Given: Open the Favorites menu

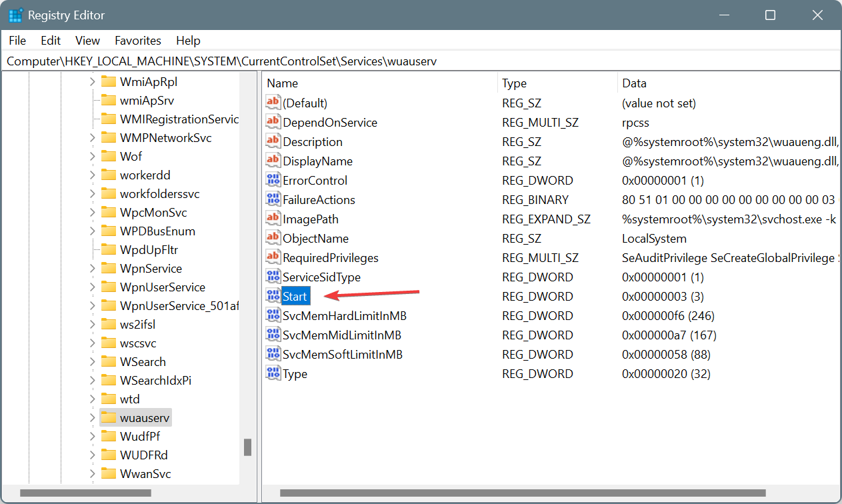Looking at the screenshot, I should (x=138, y=41).
